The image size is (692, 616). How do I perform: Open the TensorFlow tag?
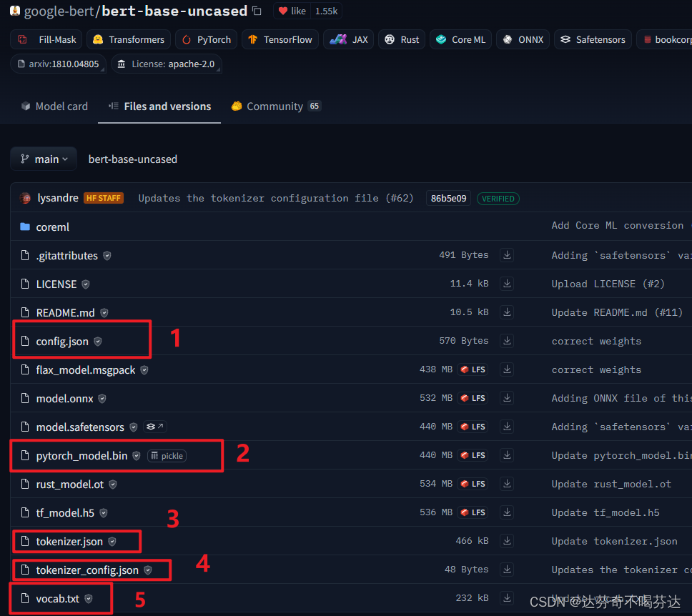[x=280, y=40]
